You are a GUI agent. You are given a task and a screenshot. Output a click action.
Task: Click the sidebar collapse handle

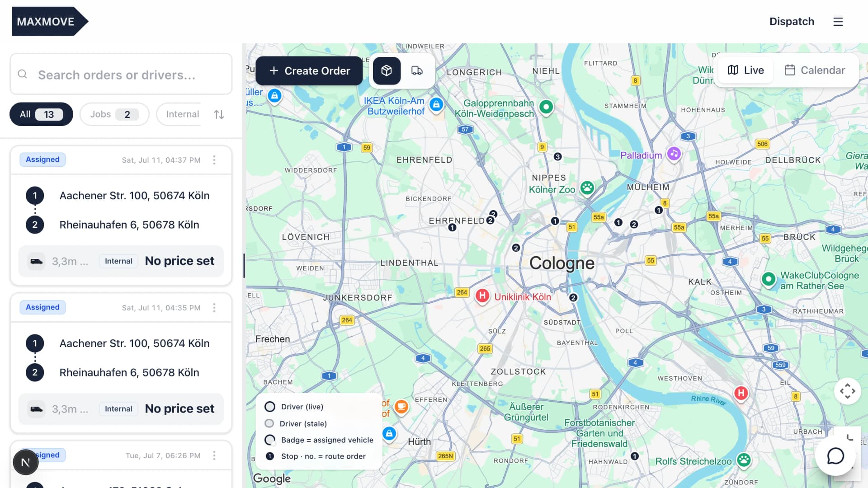244,266
